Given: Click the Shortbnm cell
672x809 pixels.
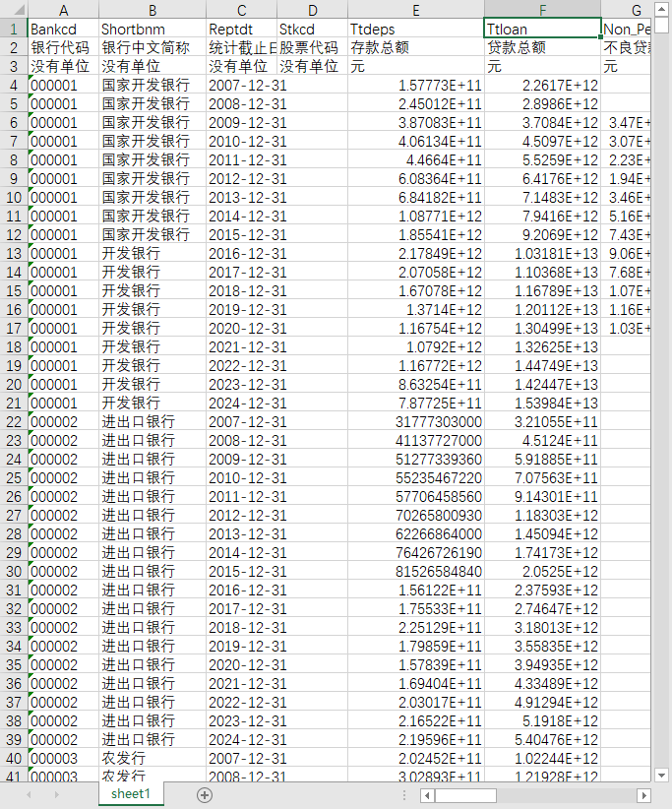Looking at the screenshot, I should 153,29.
